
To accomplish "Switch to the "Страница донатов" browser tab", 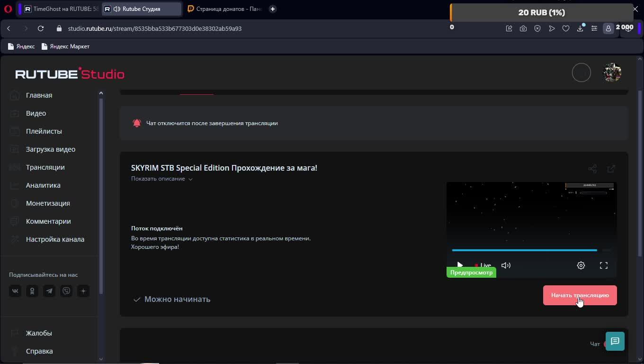I will 224,9.
